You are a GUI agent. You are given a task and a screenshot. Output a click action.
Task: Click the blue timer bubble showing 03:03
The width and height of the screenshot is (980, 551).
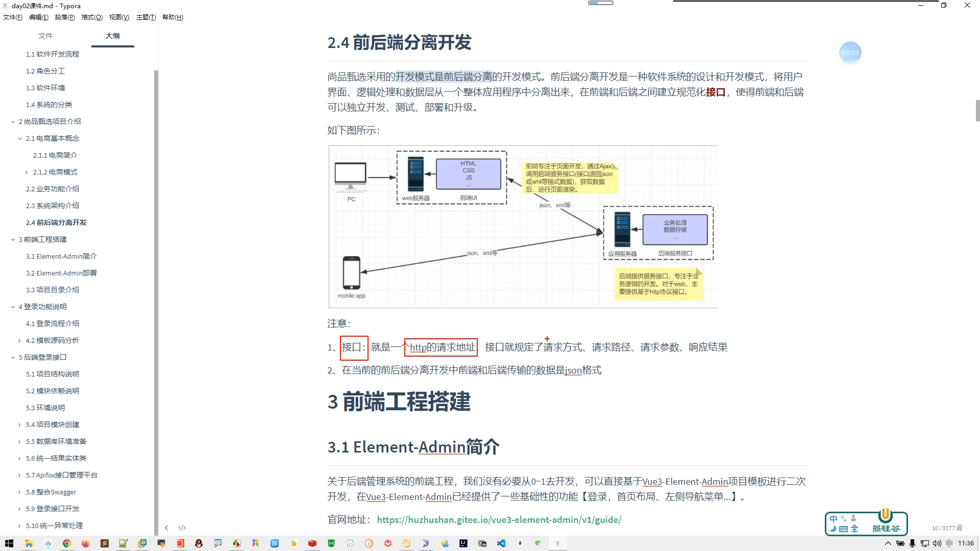pos(850,53)
